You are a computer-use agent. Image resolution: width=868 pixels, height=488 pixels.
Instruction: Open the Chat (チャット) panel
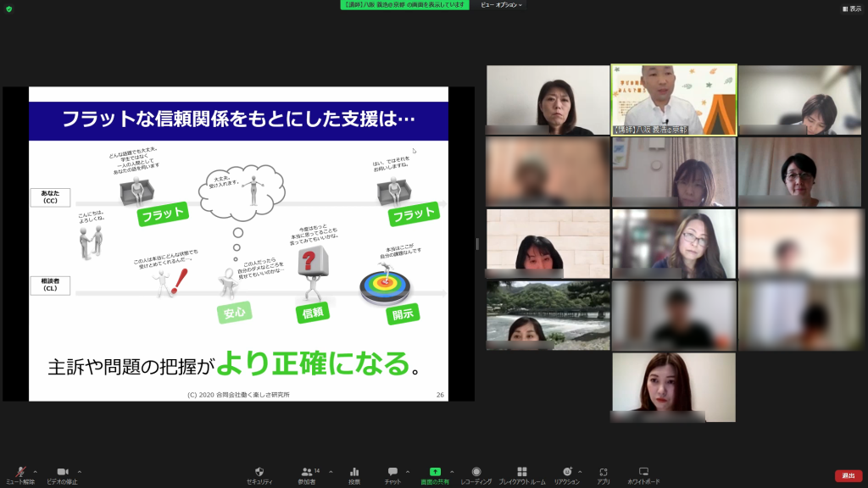coord(392,474)
